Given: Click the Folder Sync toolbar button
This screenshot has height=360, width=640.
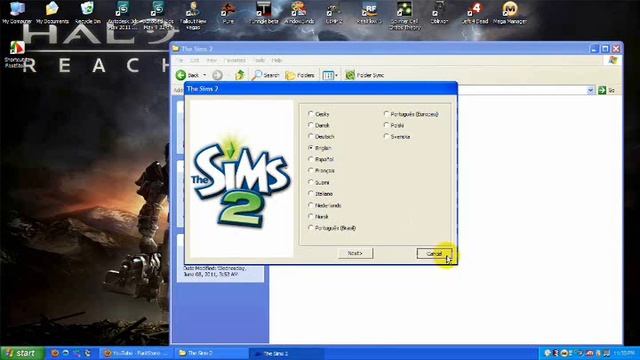Looking at the screenshot, I should (x=364, y=75).
